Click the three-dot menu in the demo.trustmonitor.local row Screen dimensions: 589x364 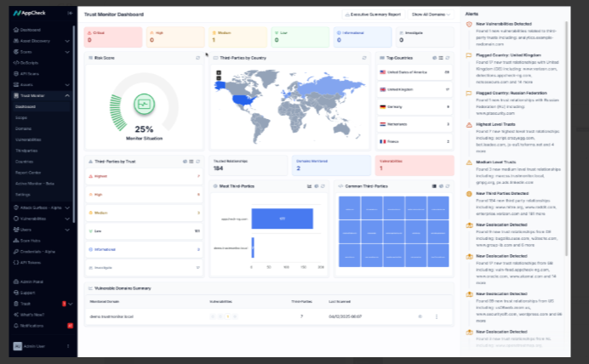[437, 316]
